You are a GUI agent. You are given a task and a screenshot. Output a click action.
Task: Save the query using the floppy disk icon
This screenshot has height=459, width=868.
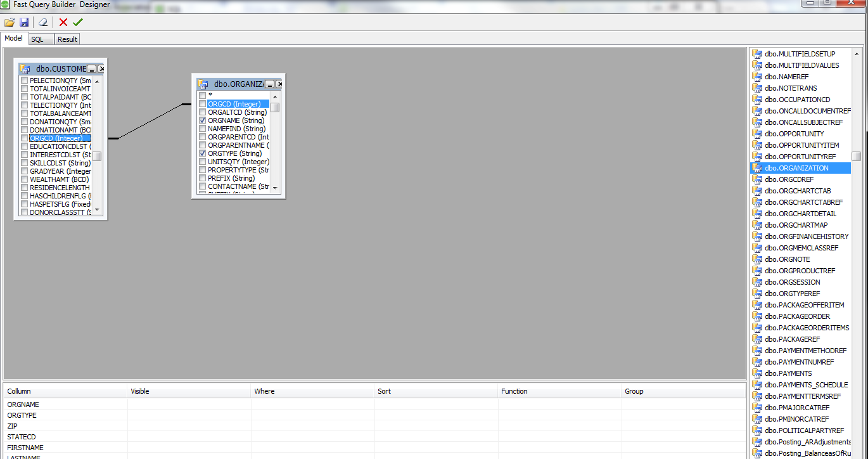click(x=24, y=22)
